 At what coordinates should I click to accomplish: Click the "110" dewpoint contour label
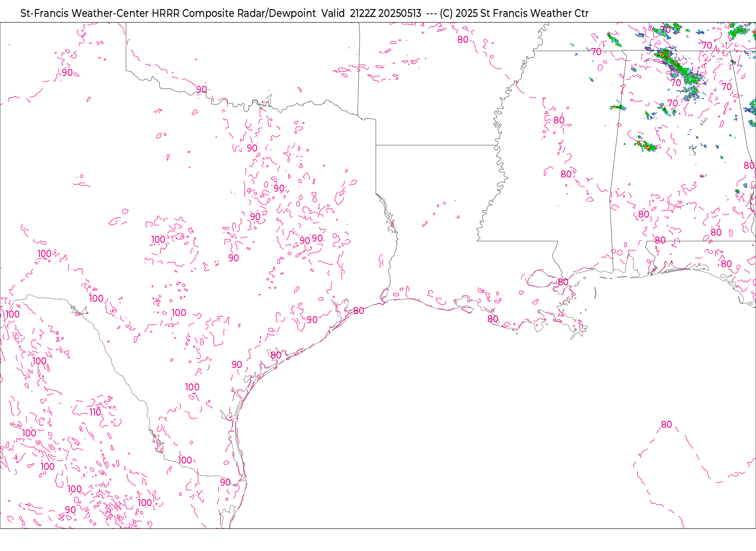(95, 412)
